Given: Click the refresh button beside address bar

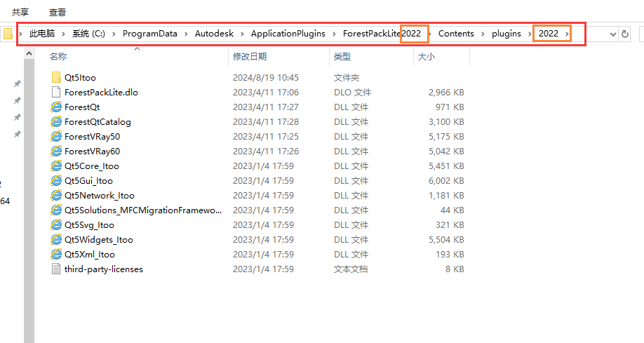Looking at the screenshot, I should (x=624, y=34).
